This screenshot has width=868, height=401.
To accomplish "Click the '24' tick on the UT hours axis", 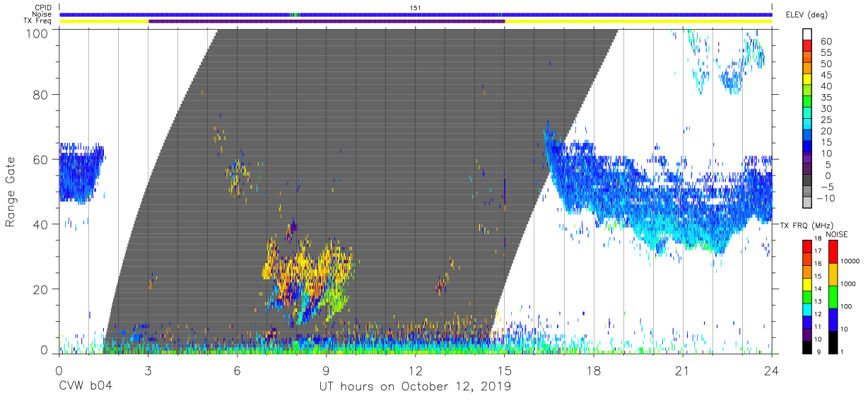I will pyautogui.click(x=772, y=371).
